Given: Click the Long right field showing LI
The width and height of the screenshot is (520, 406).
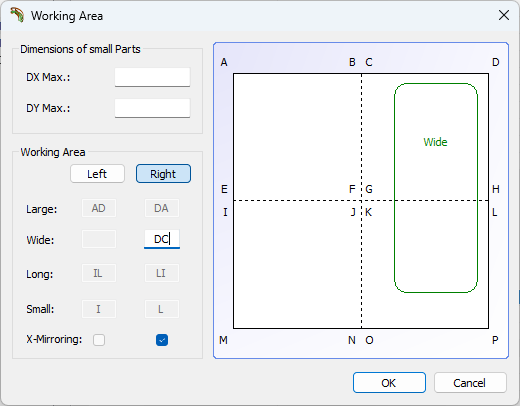Looking at the screenshot, I should pos(162,273).
